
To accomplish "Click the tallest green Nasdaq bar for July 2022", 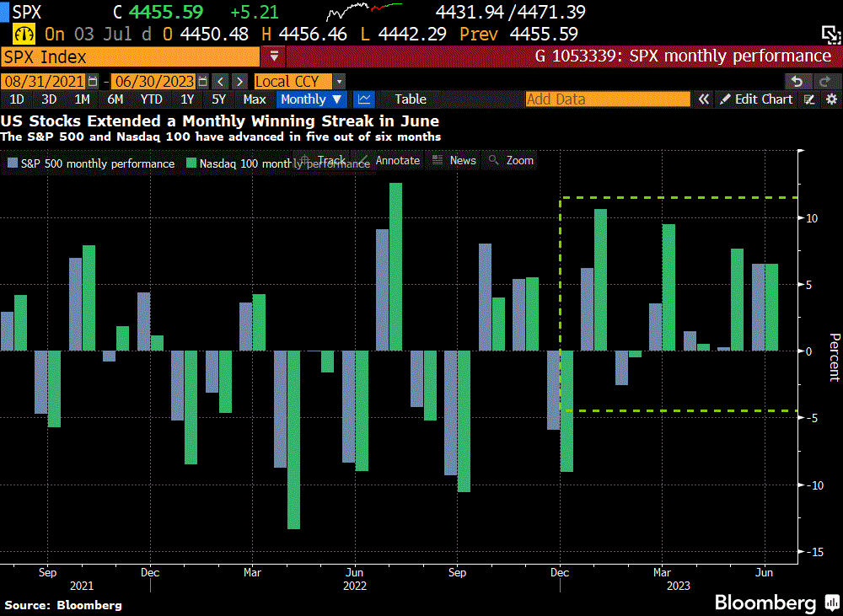I will coord(395,267).
